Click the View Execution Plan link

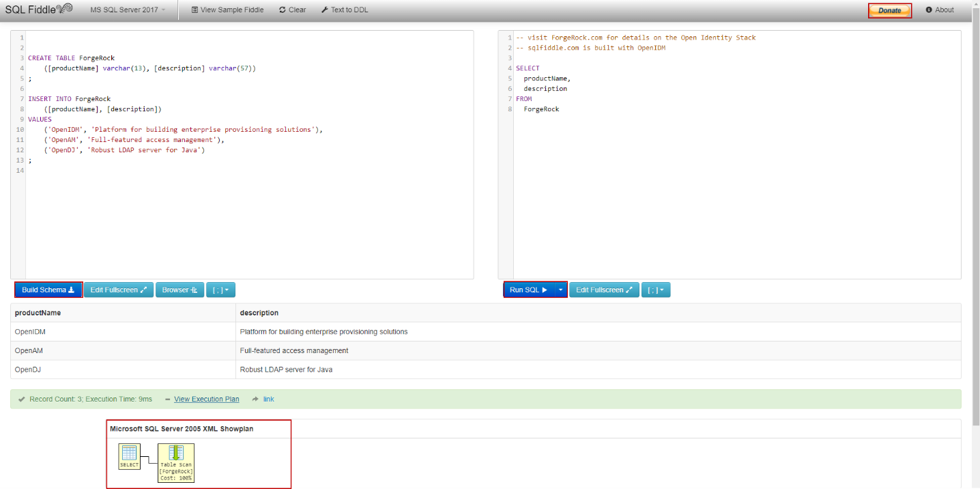(206, 399)
